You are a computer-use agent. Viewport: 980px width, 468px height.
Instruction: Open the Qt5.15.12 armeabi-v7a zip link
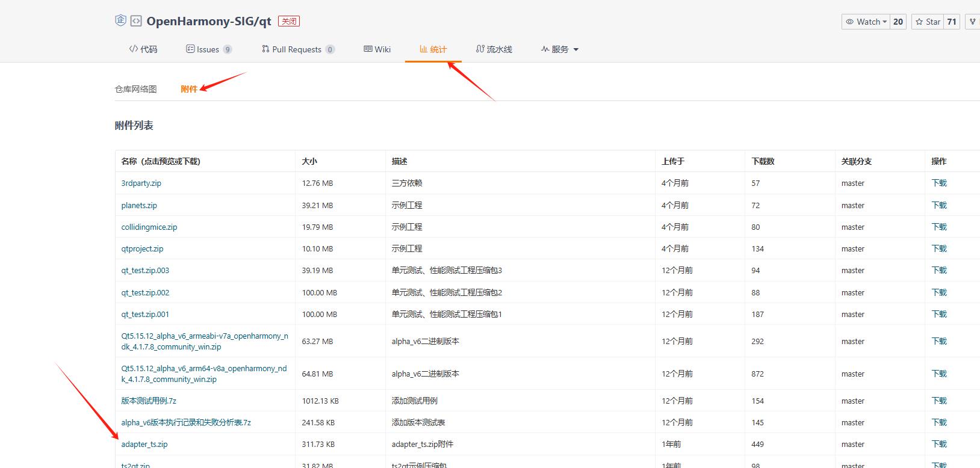(205, 341)
